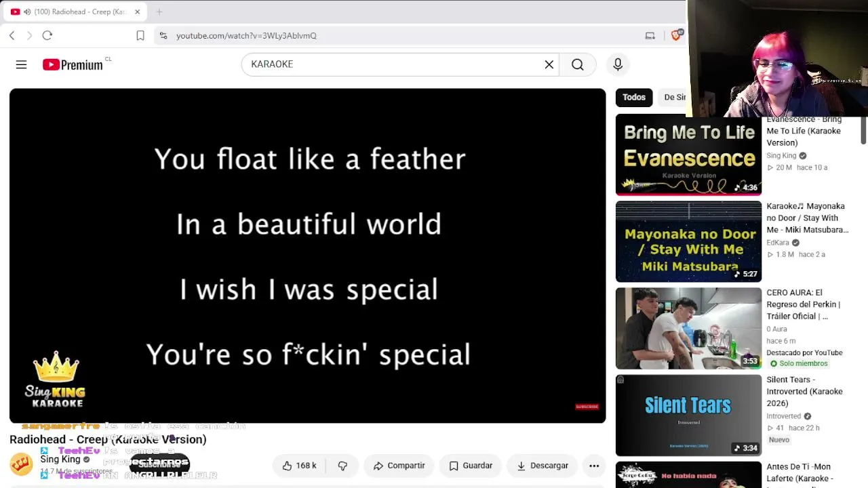The image size is (868, 488).
Task: Go to YouTube home via Premium logo
Action: [x=73, y=64]
